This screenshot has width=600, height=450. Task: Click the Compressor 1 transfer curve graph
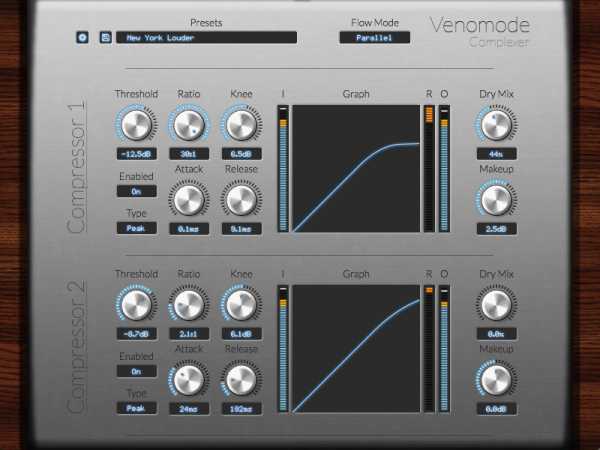(x=356, y=169)
